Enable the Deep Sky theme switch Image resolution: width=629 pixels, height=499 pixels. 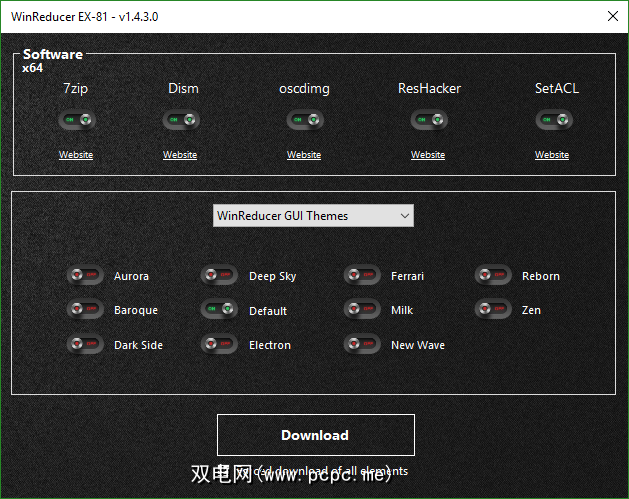219,275
